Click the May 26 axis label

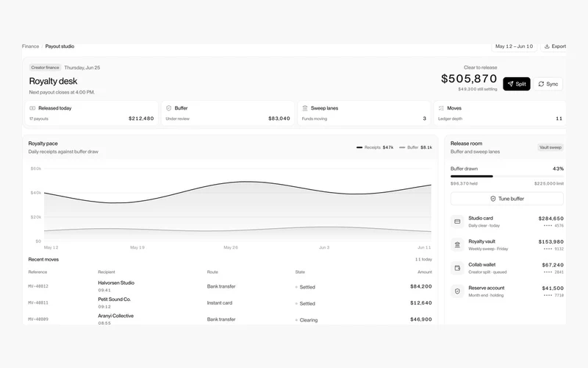coord(231,247)
